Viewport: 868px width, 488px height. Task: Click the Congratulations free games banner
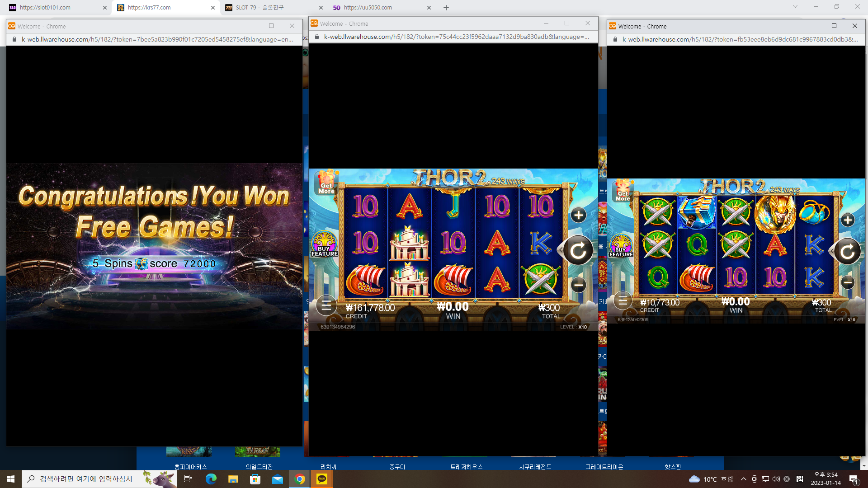154,211
